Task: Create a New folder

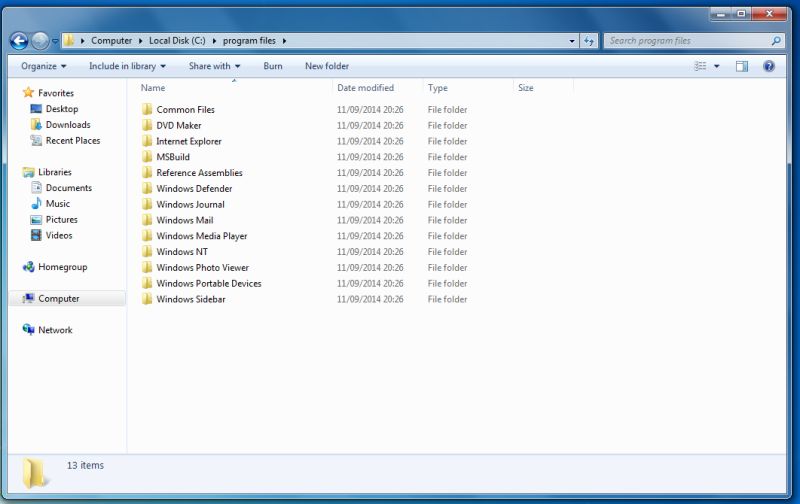Action: click(327, 66)
